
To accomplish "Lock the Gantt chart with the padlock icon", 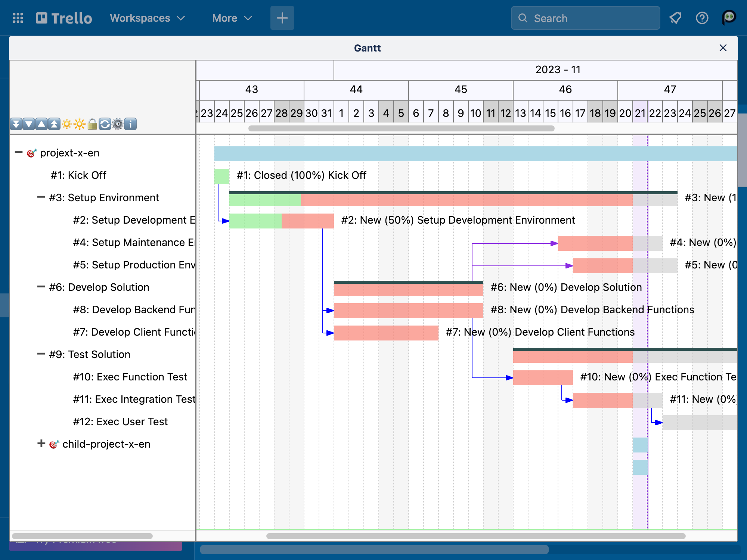I will pos(92,124).
